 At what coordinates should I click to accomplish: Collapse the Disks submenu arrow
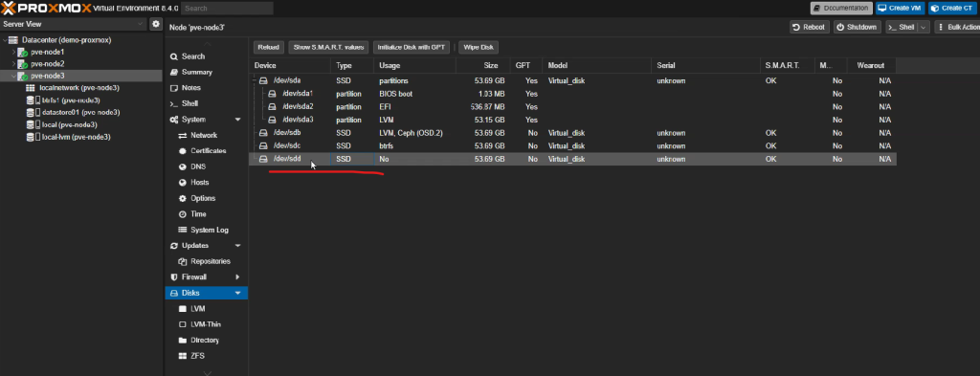237,293
